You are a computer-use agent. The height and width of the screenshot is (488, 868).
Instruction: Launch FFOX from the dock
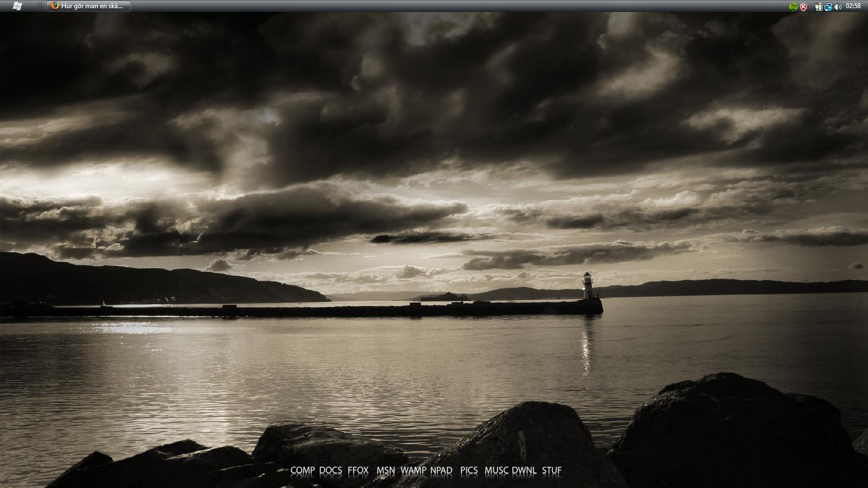[x=358, y=470]
